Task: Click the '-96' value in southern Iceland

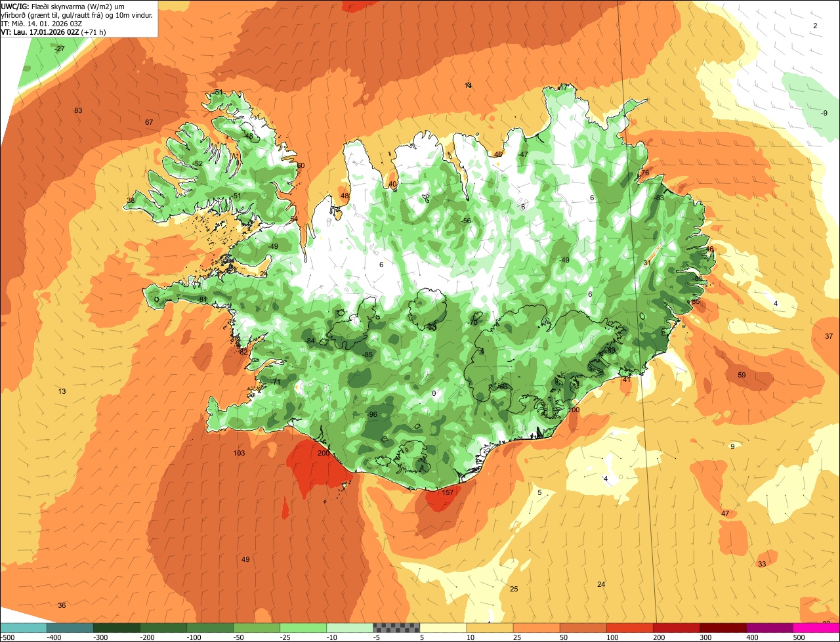Action: coord(371,414)
